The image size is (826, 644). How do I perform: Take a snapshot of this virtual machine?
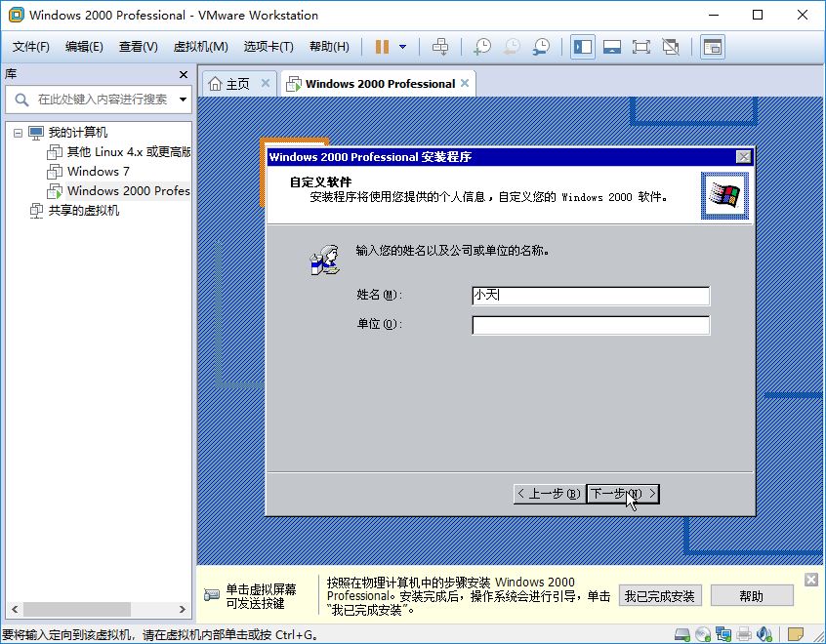482,47
